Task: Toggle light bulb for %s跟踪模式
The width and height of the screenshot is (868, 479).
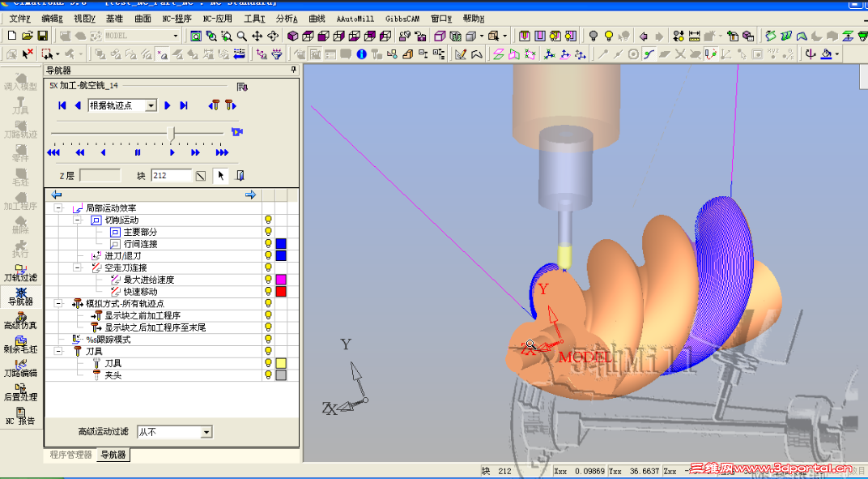Action: [269, 340]
